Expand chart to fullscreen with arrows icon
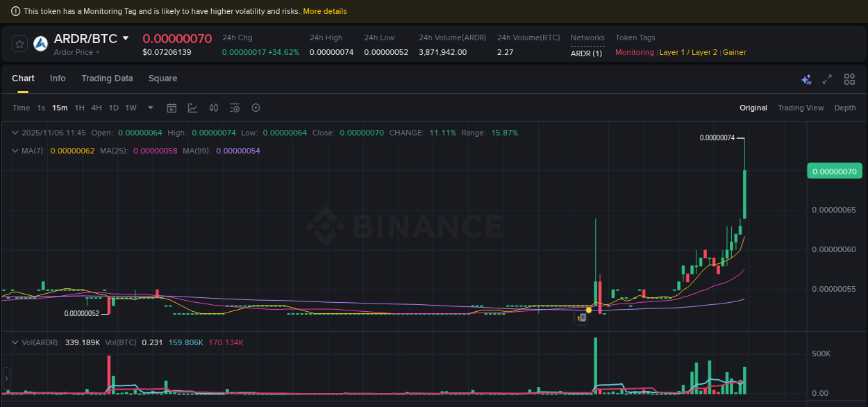 point(827,79)
